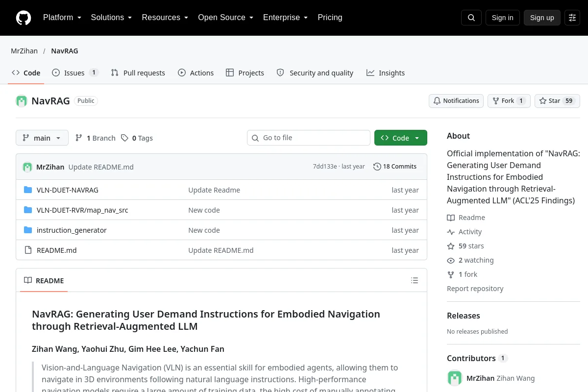Expand the Solutions menu
This screenshot has height=392, width=588.
click(x=112, y=18)
